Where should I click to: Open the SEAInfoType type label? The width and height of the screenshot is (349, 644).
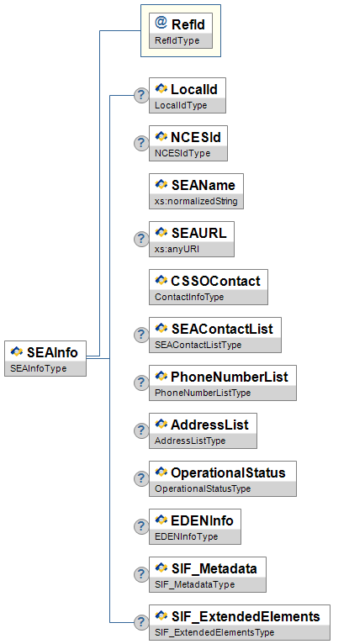point(38,368)
